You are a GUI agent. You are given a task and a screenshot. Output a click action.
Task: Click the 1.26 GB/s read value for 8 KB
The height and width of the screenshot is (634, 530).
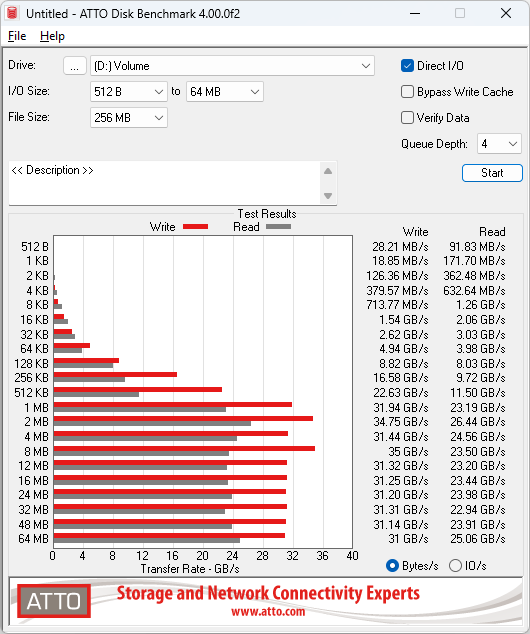[x=481, y=304]
